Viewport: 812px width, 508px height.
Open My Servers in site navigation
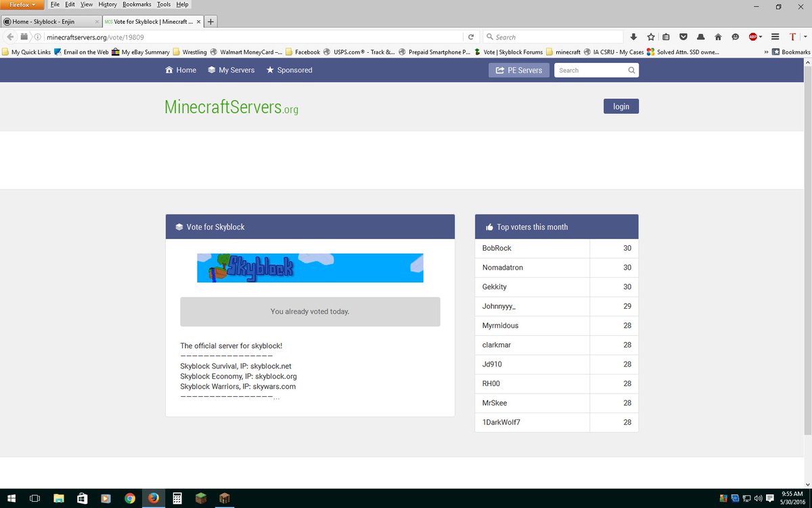click(x=231, y=70)
